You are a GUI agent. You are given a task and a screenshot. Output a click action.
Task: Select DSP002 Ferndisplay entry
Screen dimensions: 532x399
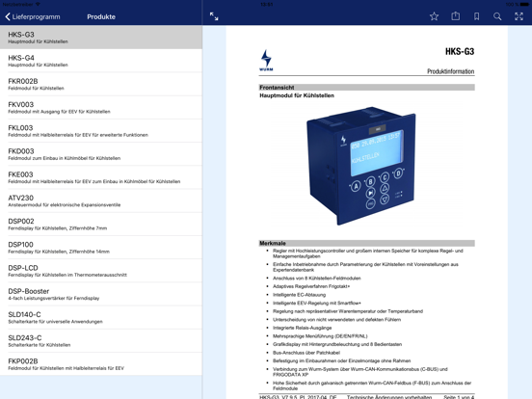point(101,225)
